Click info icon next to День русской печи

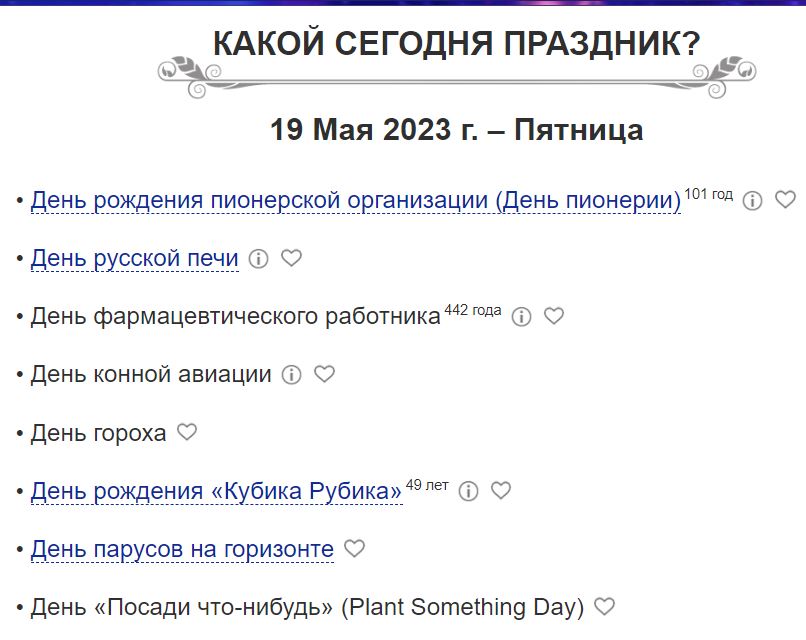pos(258,259)
